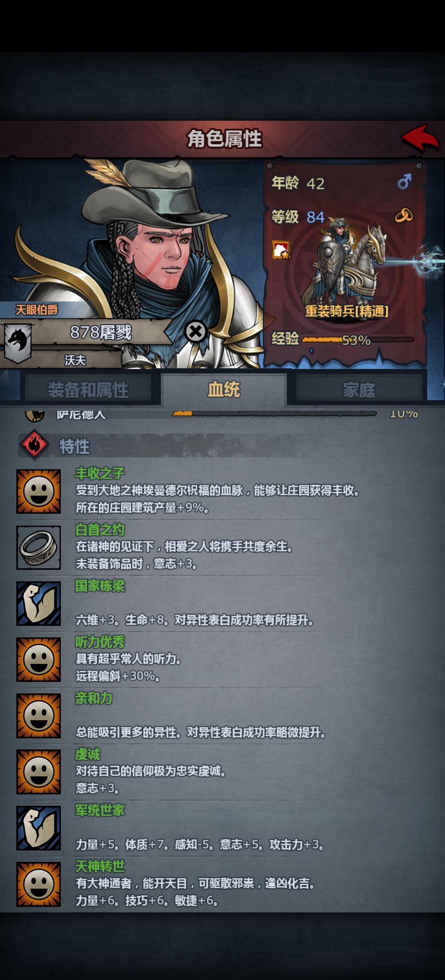This screenshot has height=980, width=445.
Task: Select the wedding rings marriage icon
Action: [404, 216]
